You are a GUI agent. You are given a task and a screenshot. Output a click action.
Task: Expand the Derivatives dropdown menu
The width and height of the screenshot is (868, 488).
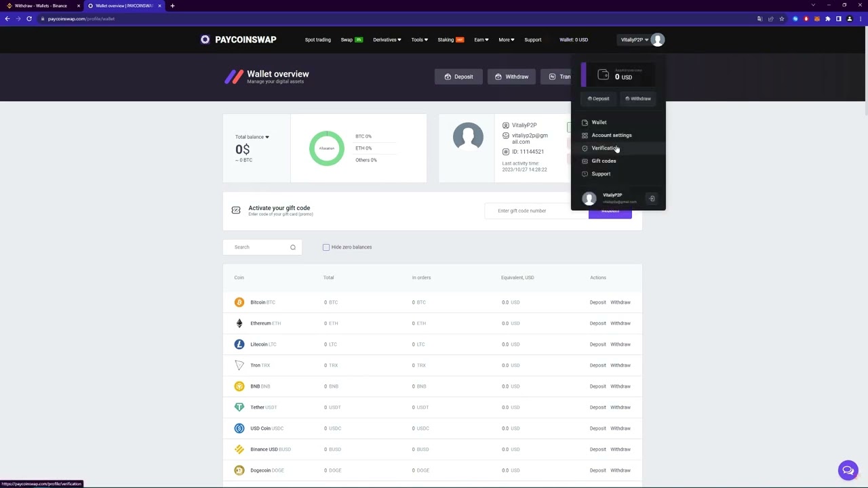pyautogui.click(x=387, y=40)
